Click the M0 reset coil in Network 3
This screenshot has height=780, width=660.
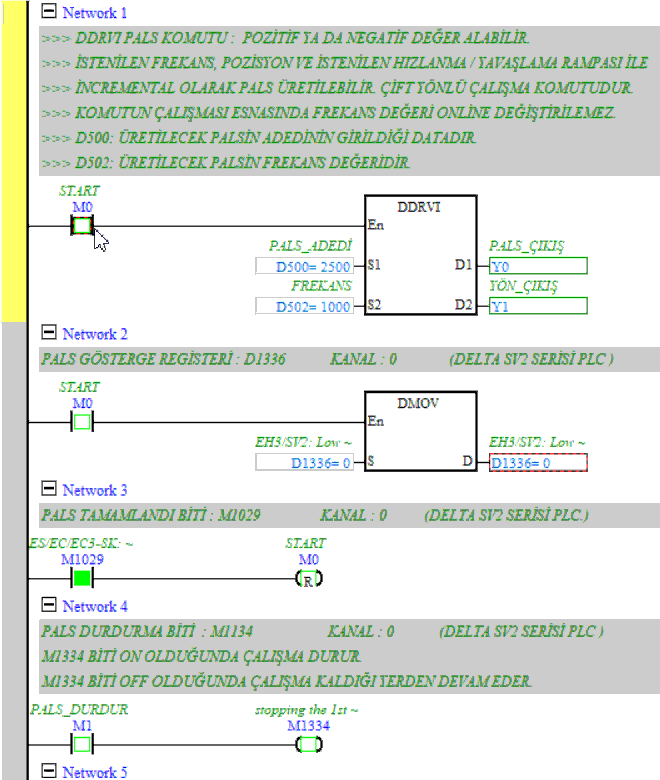[x=307, y=578]
